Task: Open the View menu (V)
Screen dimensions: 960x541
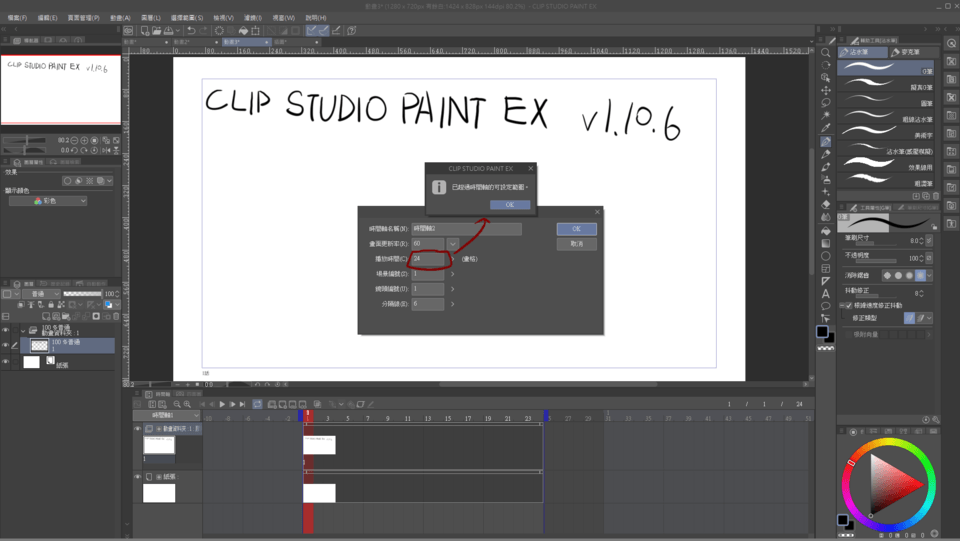Action: pos(223,18)
